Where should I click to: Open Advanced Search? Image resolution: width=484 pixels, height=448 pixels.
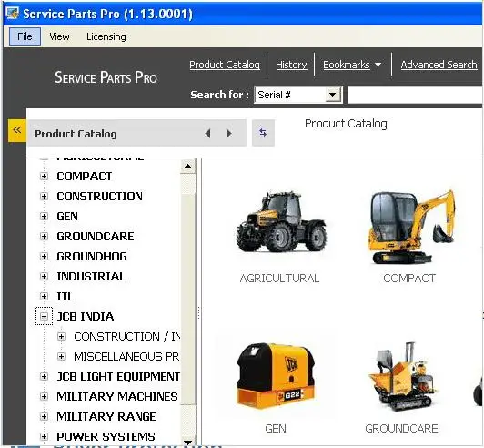[x=439, y=65]
